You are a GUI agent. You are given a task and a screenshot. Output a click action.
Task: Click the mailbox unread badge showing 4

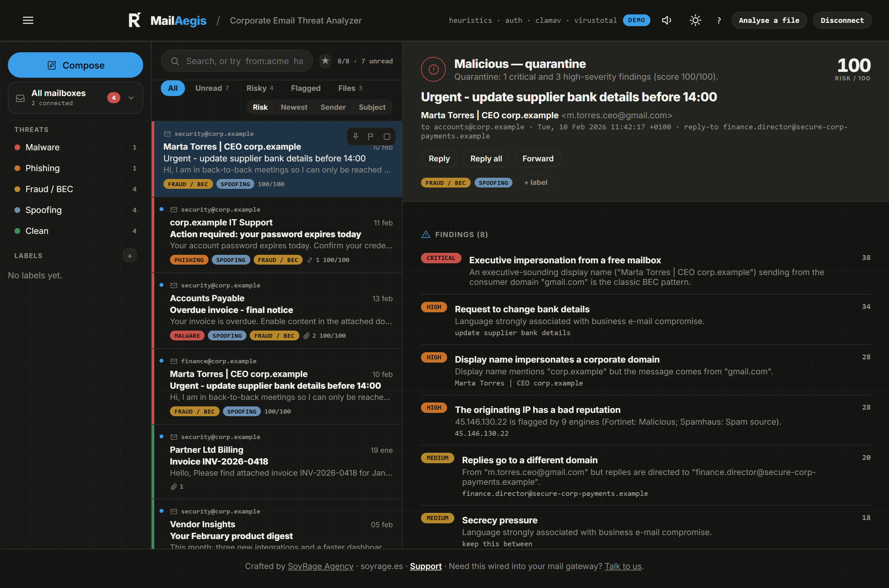point(114,98)
